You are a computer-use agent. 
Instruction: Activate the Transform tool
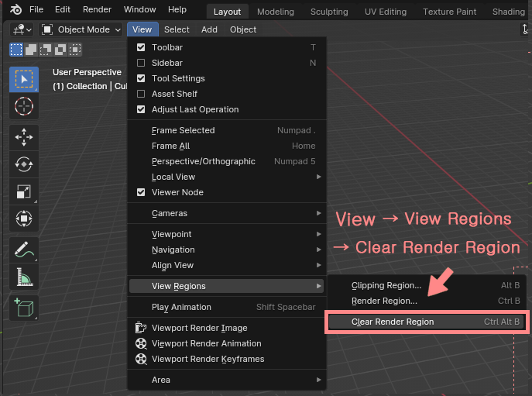(24, 219)
